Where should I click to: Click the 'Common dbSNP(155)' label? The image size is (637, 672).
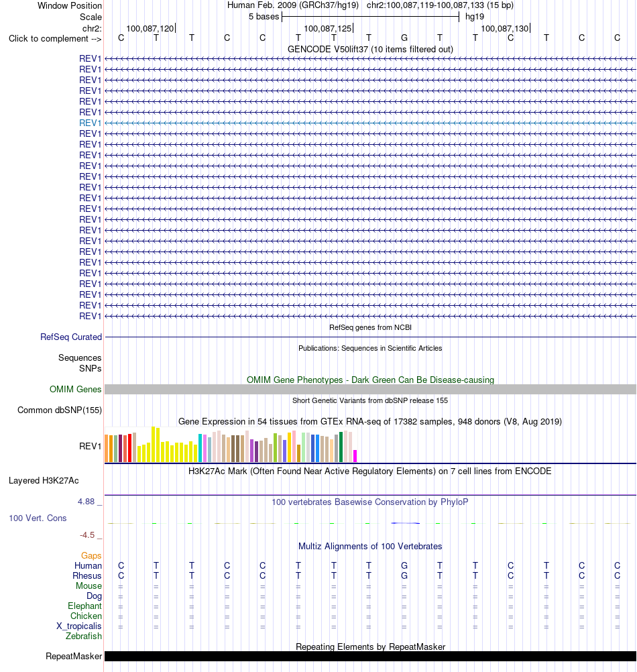(60, 410)
